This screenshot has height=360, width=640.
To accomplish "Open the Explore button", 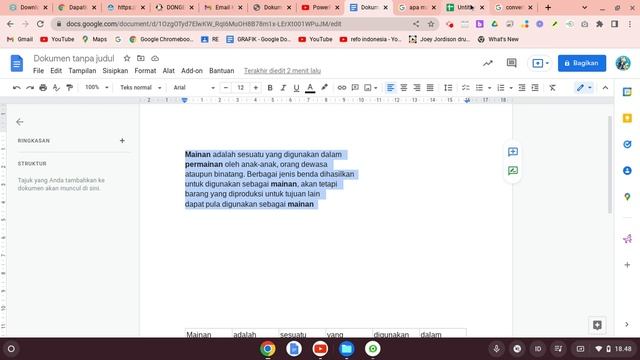I will [x=597, y=325].
